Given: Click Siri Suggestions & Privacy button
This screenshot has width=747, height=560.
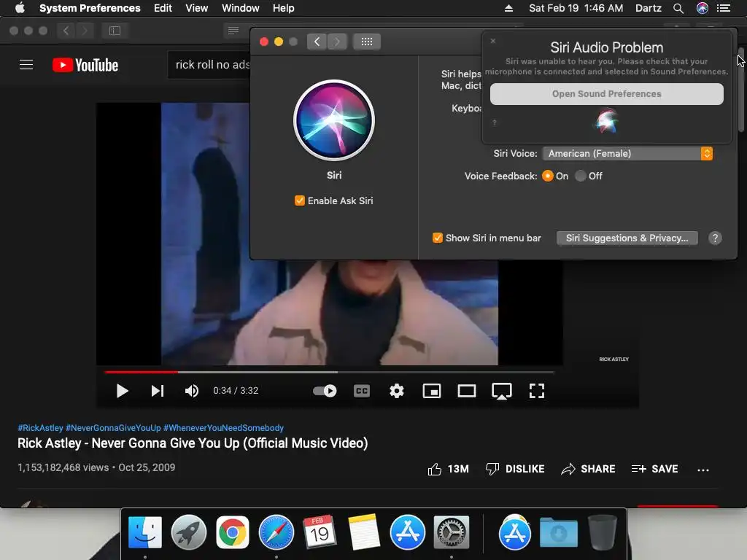Looking at the screenshot, I should 627,238.
